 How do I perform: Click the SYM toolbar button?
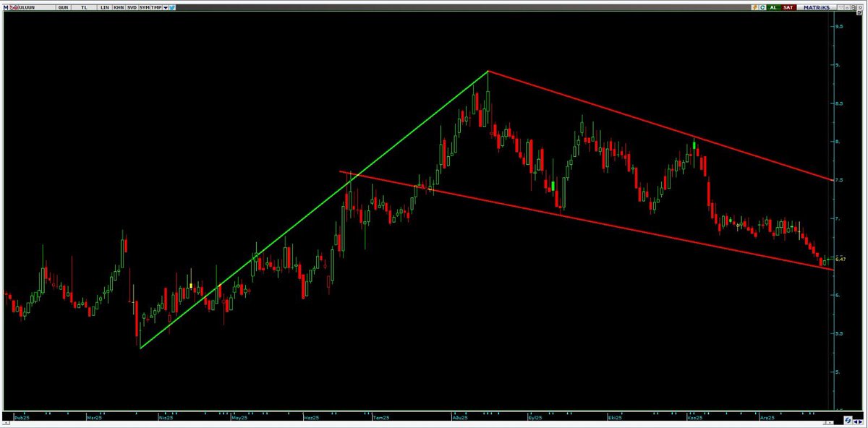pyautogui.click(x=144, y=7)
